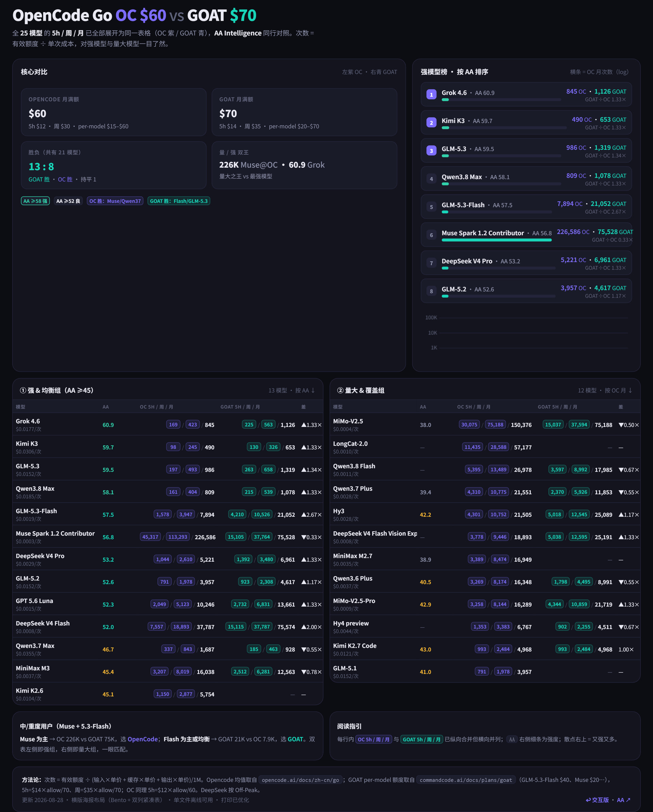The image size is (653, 812).
Task: Select the "13 : 8" win-loss card
Action: (x=114, y=165)
